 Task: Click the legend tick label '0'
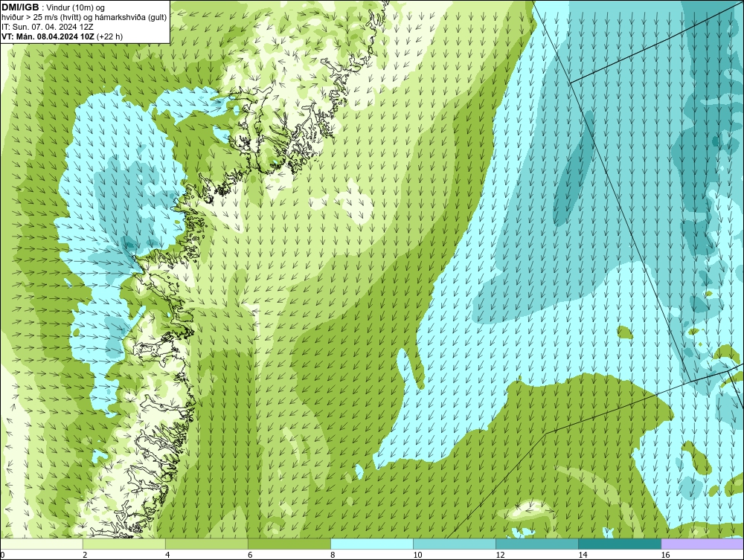click(2, 555)
